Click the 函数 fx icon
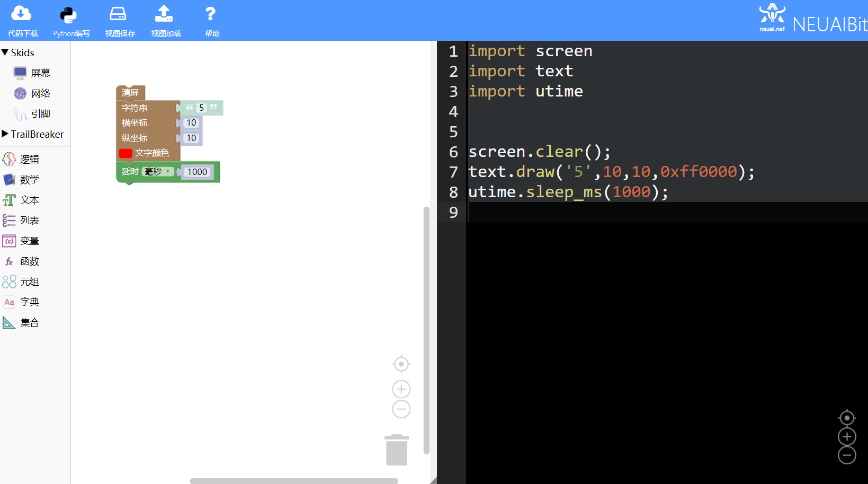This screenshot has width=868, height=484. [x=9, y=261]
